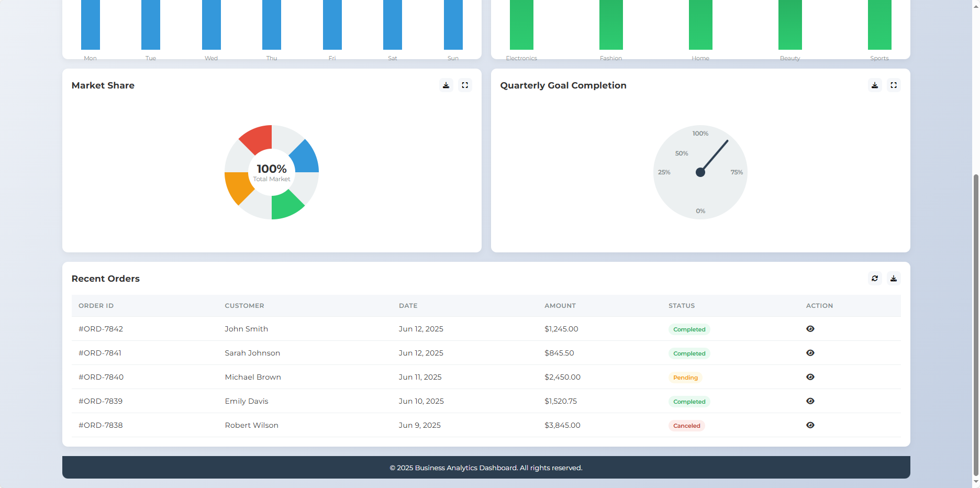This screenshot has width=980, height=488.
Task: View order #ORD-7838 with the eye icon
Action: click(810, 425)
